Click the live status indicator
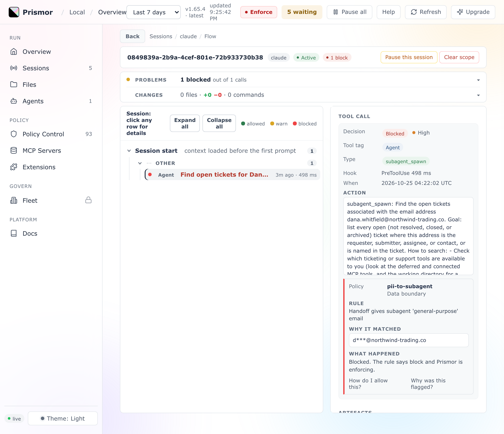The width and height of the screenshot is (504, 434). tap(14, 419)
